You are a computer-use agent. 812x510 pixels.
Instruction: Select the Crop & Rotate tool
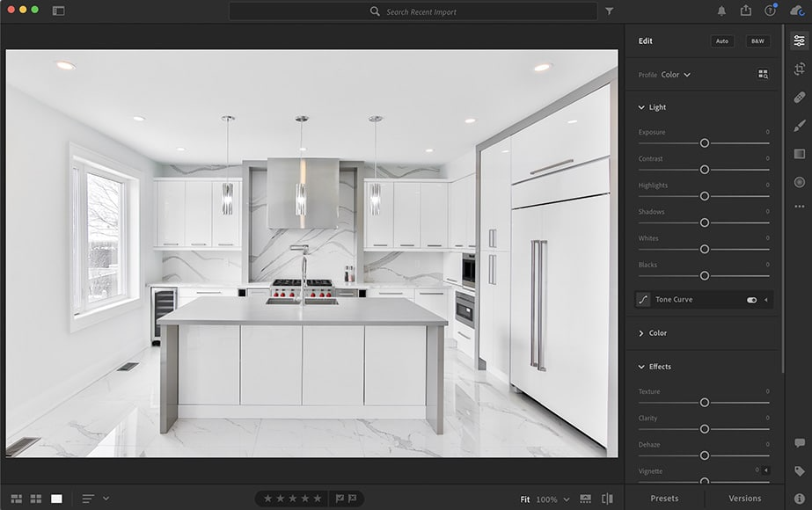799,69
